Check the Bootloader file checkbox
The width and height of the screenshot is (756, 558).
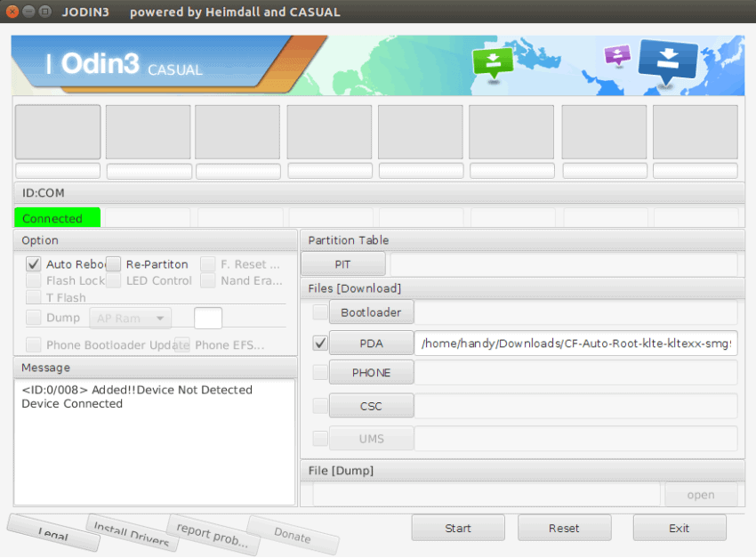[x=320, y=312]
